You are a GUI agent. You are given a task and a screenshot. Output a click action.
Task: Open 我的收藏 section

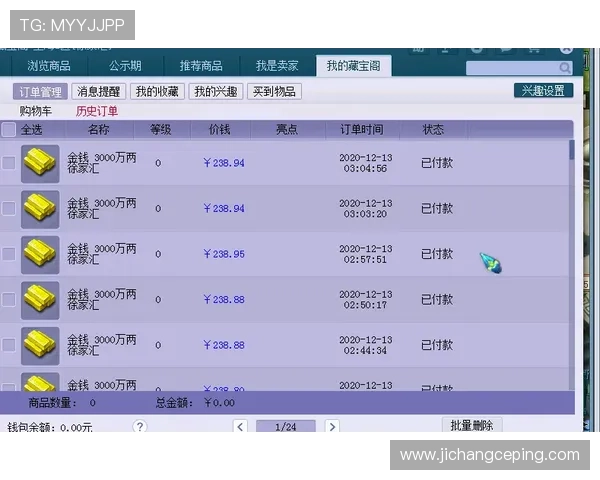[x=157, y=91]
